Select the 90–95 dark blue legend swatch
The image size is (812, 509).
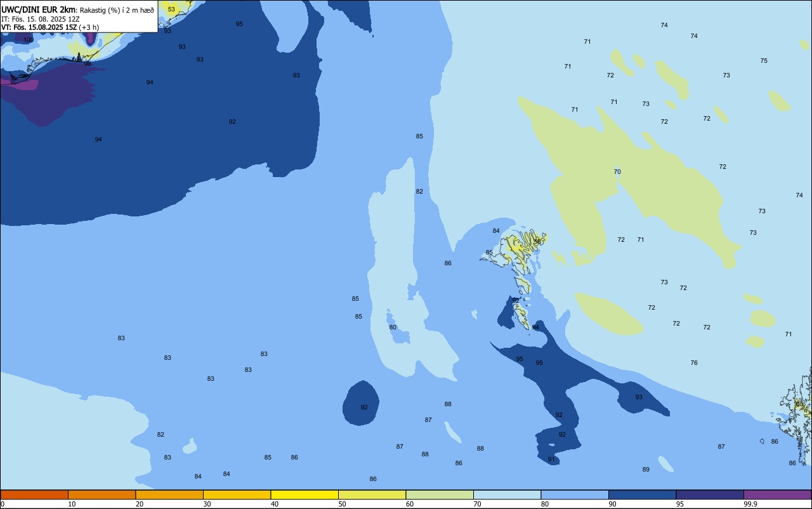tap(642, 494)
